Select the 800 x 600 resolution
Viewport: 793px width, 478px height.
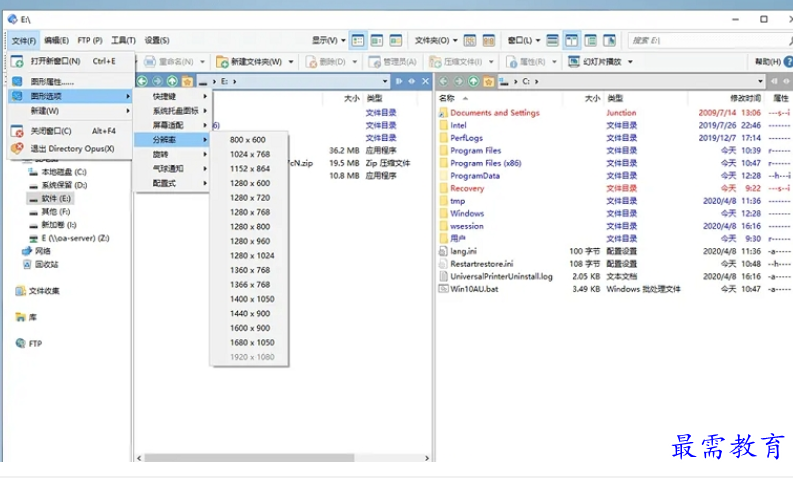pyautogui.click(x=249, y=140)
